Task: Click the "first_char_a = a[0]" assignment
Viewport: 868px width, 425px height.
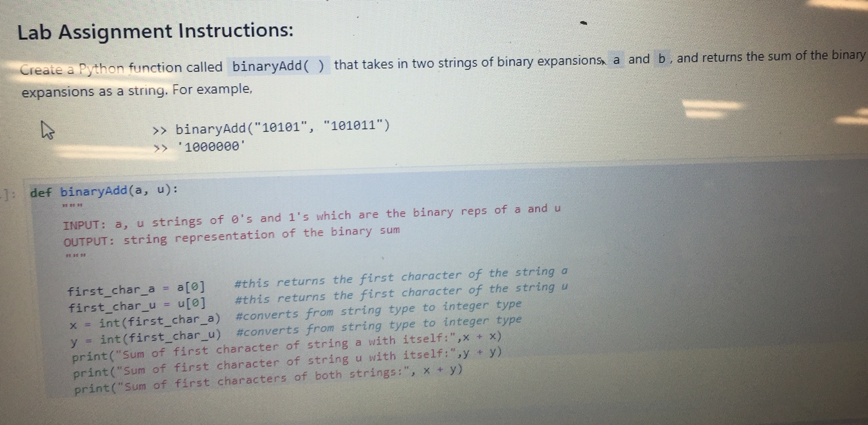Action: (x=136, y=289)
